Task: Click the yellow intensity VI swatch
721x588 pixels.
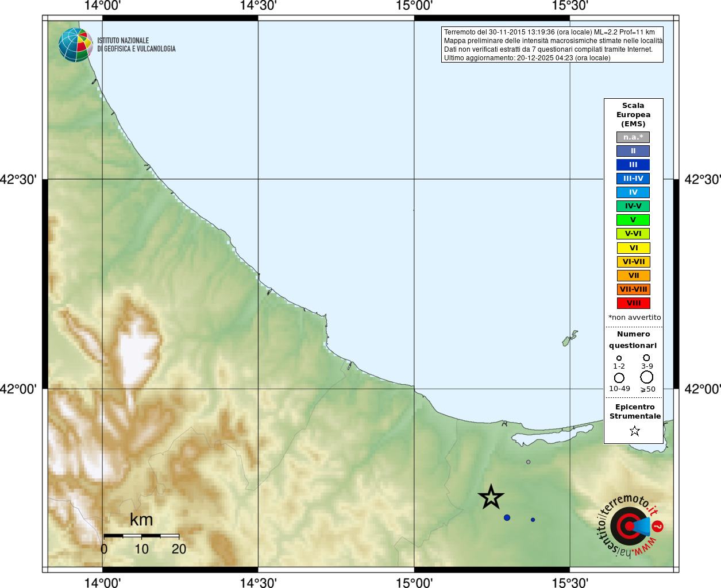Action: 634,248
